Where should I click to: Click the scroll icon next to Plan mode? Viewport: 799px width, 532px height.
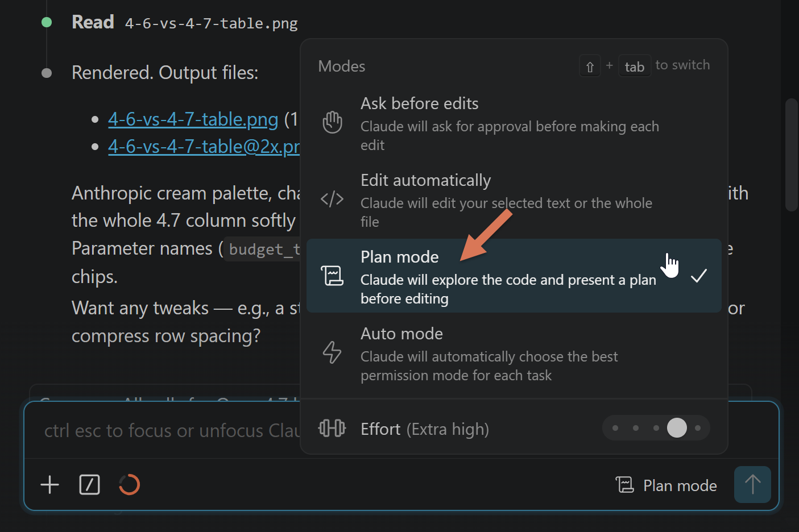pyautogui.click(x=332, y=276)
